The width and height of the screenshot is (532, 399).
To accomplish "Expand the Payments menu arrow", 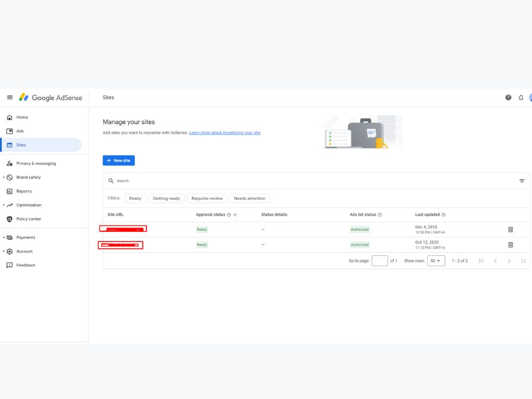I will pyautogui.click(x=4, y=237).
